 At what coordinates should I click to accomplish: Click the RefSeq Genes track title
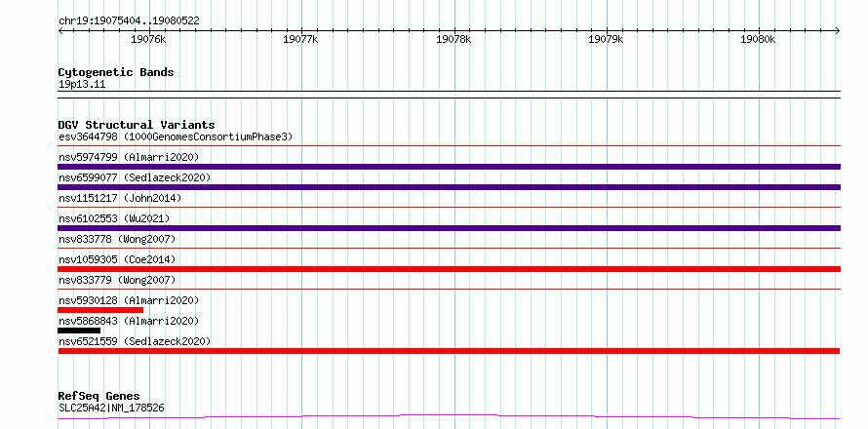(x=99, y=397)
